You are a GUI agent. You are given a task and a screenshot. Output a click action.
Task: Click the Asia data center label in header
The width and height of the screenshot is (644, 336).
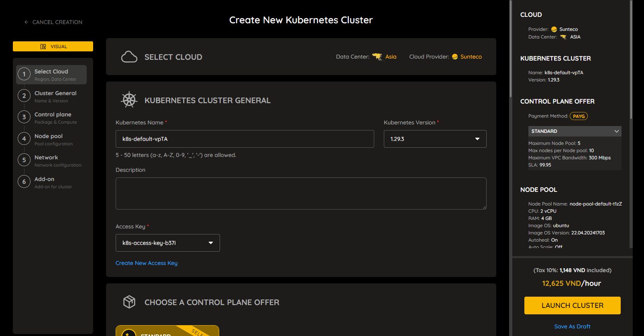click(x=391, y=57)
